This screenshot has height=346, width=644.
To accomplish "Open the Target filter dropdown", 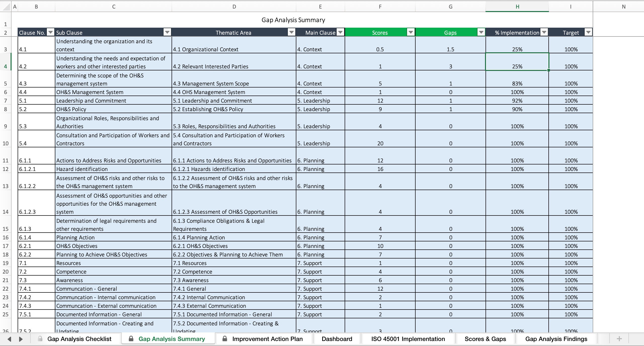I will click(x=588, y=32).
